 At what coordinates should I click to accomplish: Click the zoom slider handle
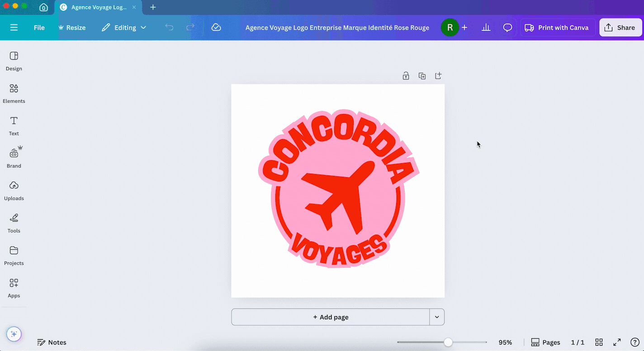coord(448,342)
